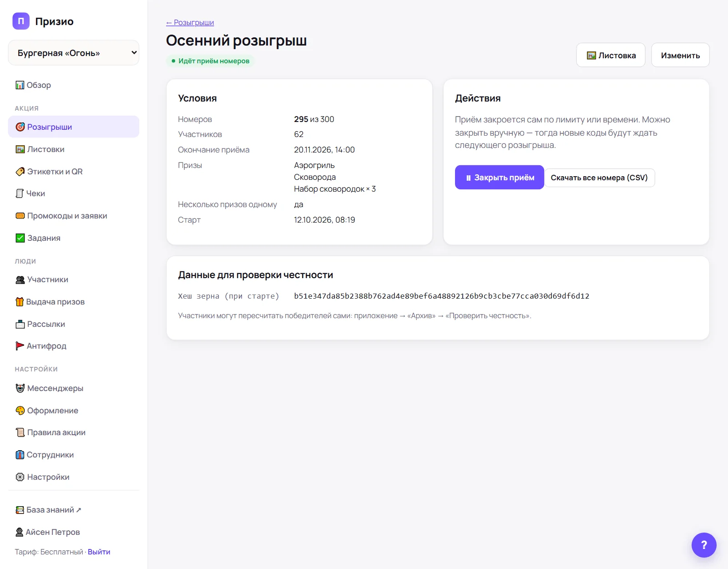Open Сотрудники section in sidebar
Screen dimensions: 728x569
click(x=74, y=455)
